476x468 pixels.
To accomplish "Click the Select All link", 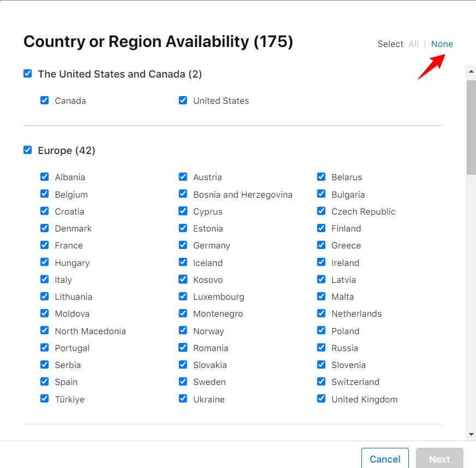I will (x=413, y=44).
